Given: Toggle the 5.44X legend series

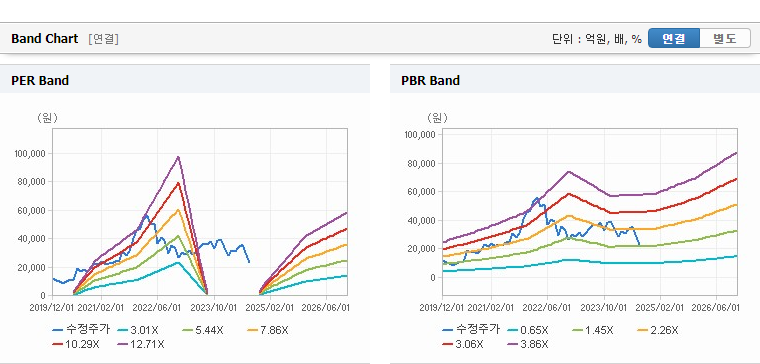Looking at the screenshot, I should pyautogui.click(x=203, y=330).
